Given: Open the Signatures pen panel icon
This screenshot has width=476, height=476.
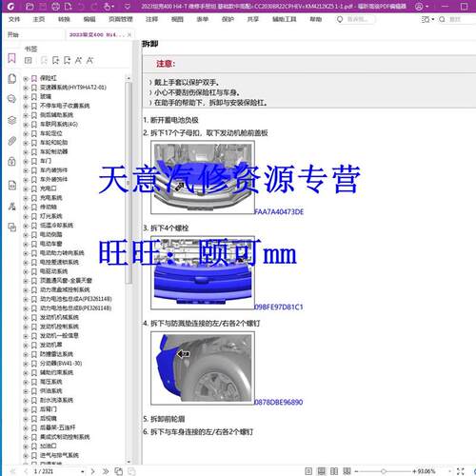Looking at the screenshot, I should (x=11, y=207).
